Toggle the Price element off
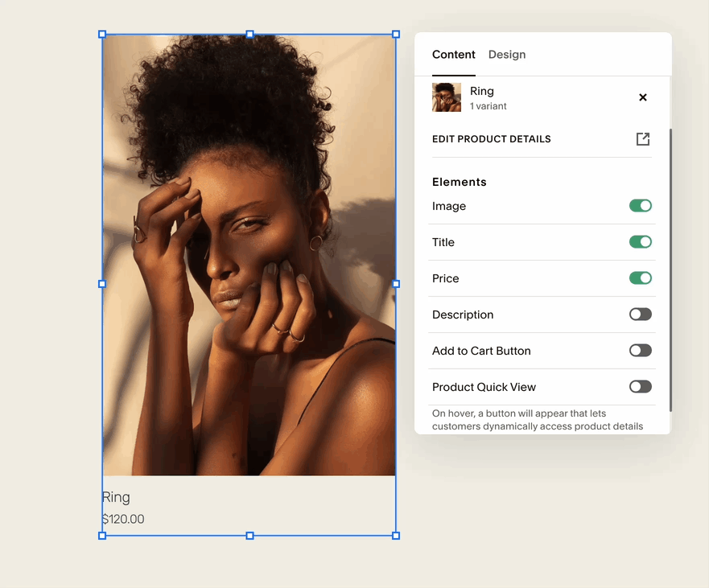The width and height of the screenshot is (709, 588). click(641, 278)
